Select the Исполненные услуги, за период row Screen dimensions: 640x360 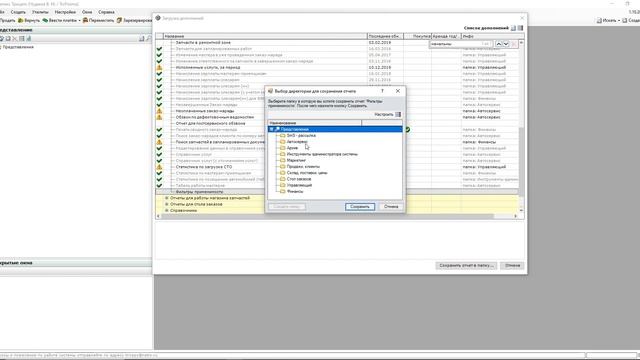click(337, 67)
